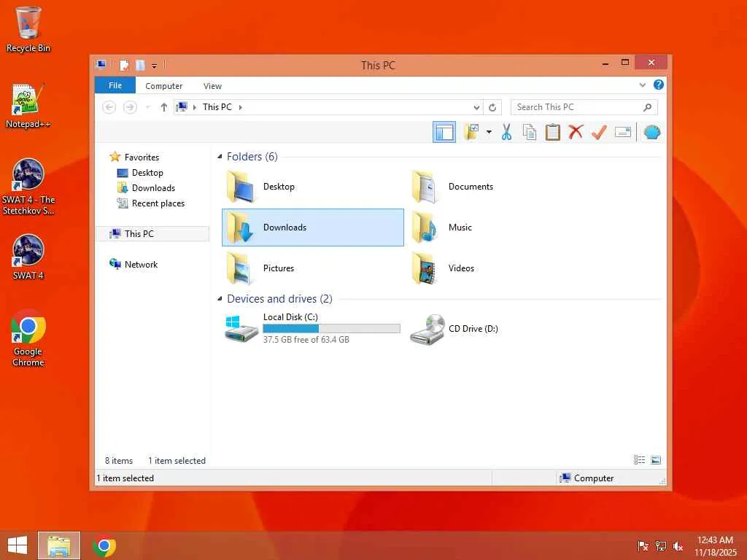Select the Downloads folder in Folders group
This screenshot has height=560, width=747.
(x=312, y=227)
